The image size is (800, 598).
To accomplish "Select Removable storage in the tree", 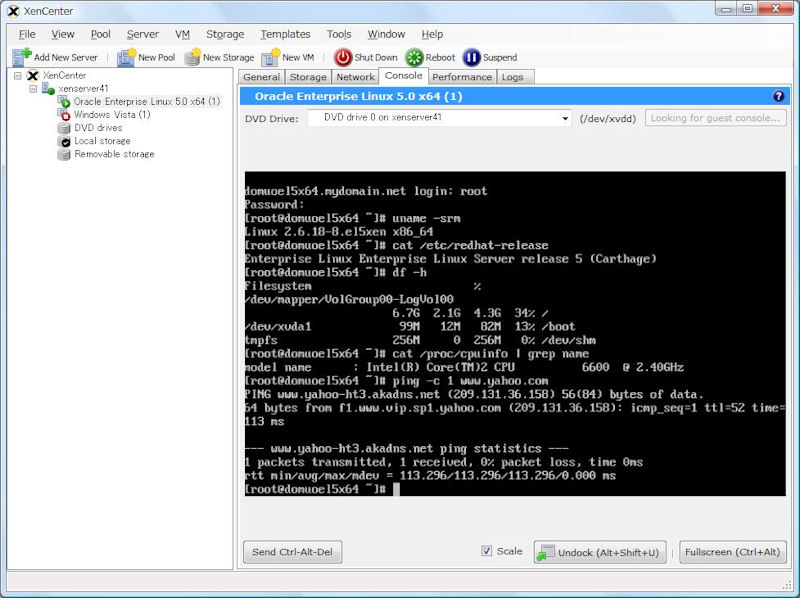I will point(114,154).
